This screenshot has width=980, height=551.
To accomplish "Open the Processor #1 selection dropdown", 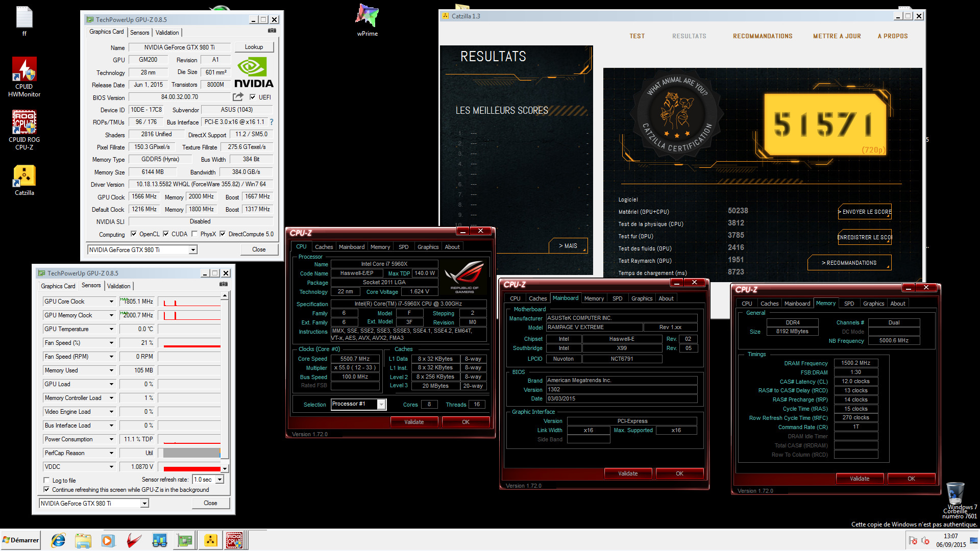I will click(381, 405).
